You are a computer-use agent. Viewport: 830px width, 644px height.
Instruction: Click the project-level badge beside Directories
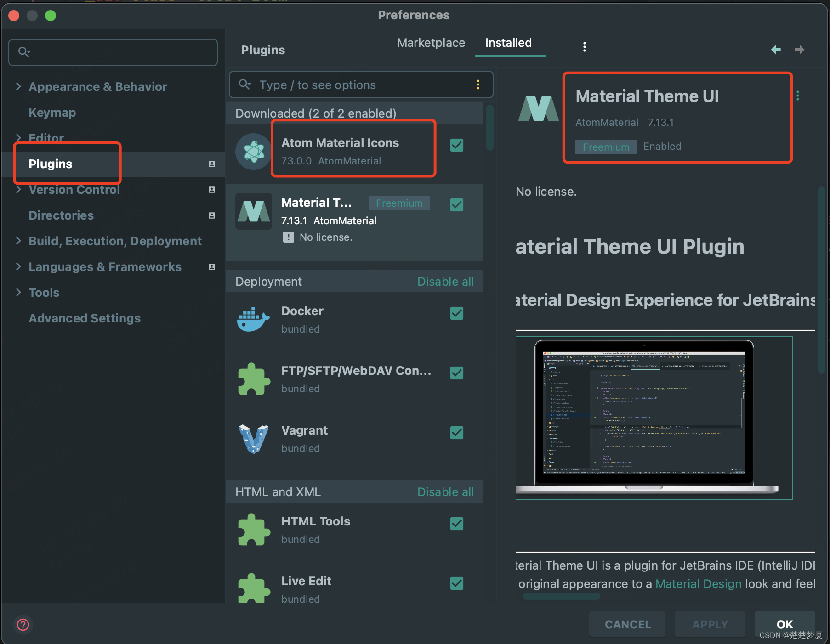tap(212, 215)
